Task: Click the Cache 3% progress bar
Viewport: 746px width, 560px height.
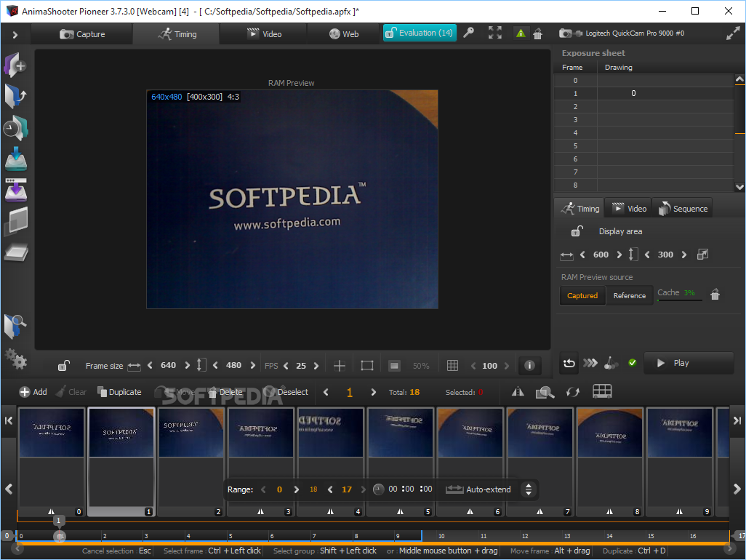Action: coord(679,300)
